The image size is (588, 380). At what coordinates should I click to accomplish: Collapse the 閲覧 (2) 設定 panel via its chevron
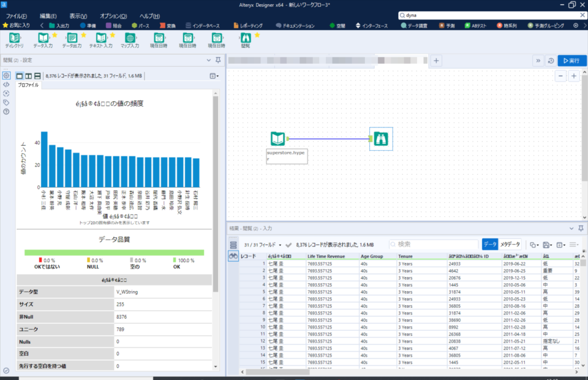208,59
